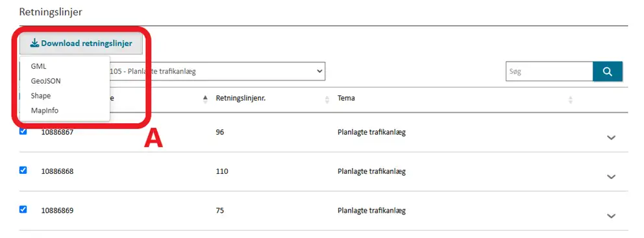This screenshot has width=644, height=238.
Task: Expand row 10886867 chevron
Action: pos(611,138)
